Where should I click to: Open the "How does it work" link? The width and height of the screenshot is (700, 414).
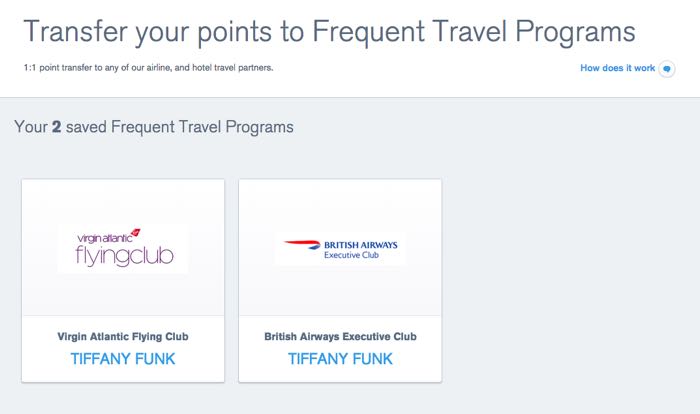pos(617,68)
